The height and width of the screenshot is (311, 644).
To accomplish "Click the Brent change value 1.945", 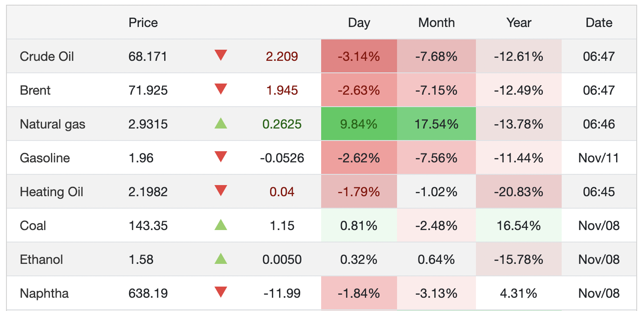I will [282, 90].
